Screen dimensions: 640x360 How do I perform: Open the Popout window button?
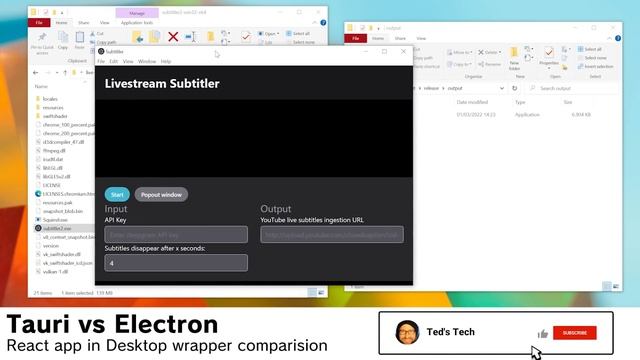(x=161, y=195)
